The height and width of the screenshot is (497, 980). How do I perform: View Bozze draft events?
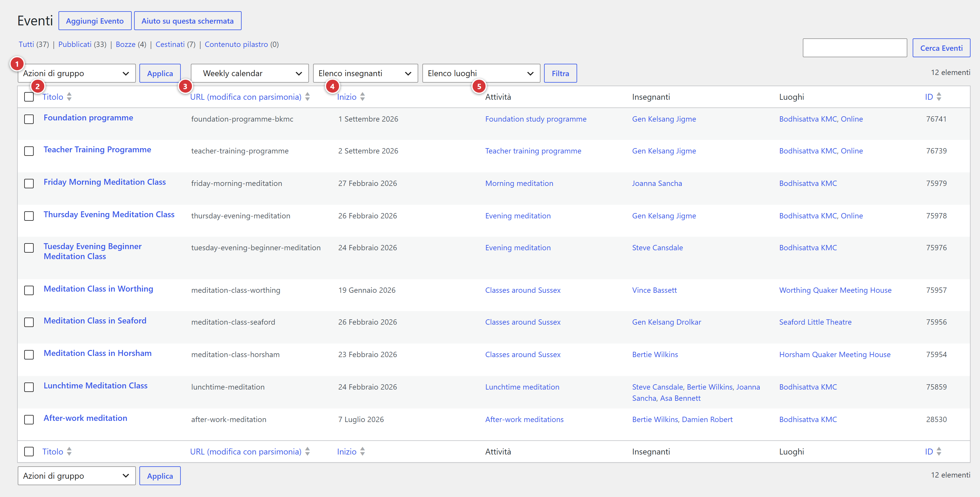pyautogui.click(x=126, y=45)
